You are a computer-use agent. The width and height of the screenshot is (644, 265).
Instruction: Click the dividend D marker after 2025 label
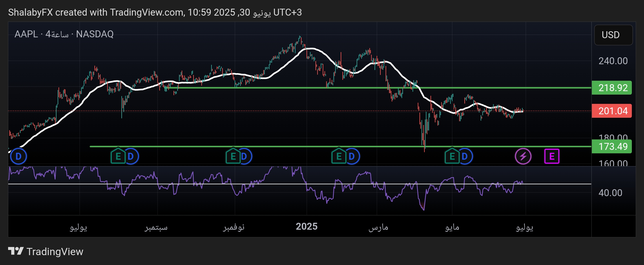352,157
